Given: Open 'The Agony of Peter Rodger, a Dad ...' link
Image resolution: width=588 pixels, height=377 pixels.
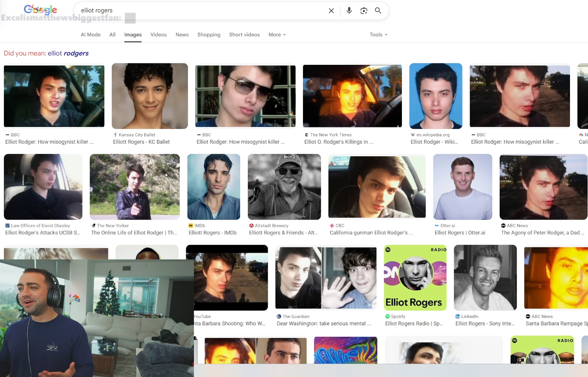Looking at the screenshot, I should (x=543, y=232).
